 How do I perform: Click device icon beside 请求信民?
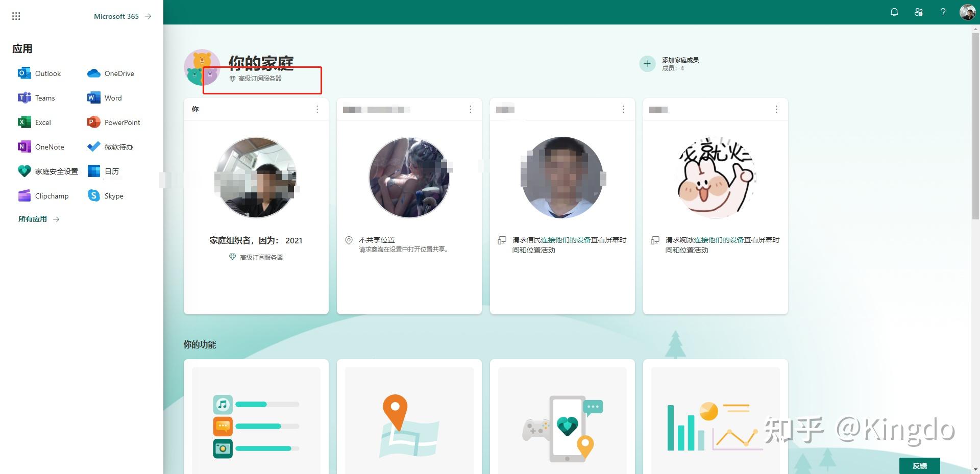tap(502, 240)
